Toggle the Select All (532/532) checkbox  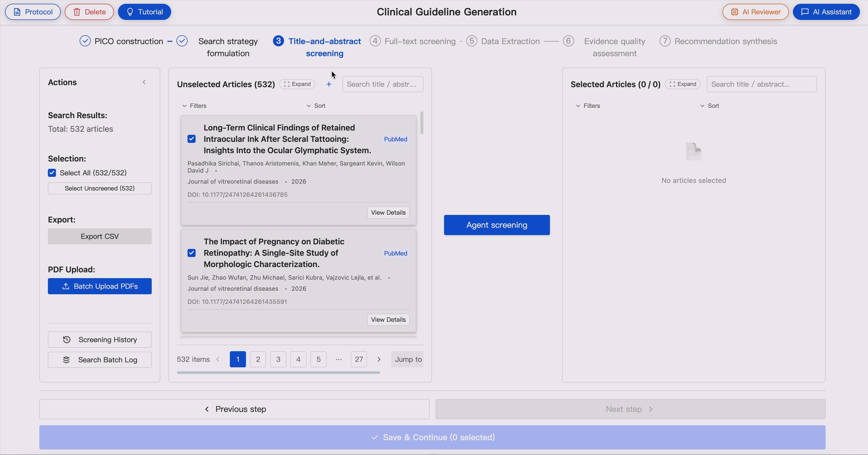point(52,173)
